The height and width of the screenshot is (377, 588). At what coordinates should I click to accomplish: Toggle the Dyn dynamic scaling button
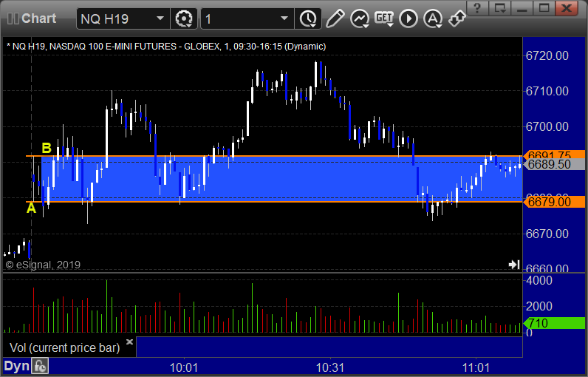coord(17,366)
